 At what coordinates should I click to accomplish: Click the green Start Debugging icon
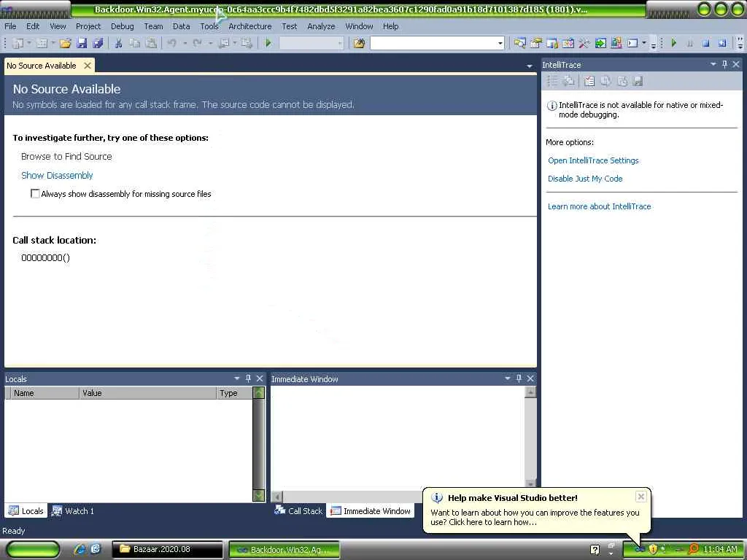(x=268, y=43)
